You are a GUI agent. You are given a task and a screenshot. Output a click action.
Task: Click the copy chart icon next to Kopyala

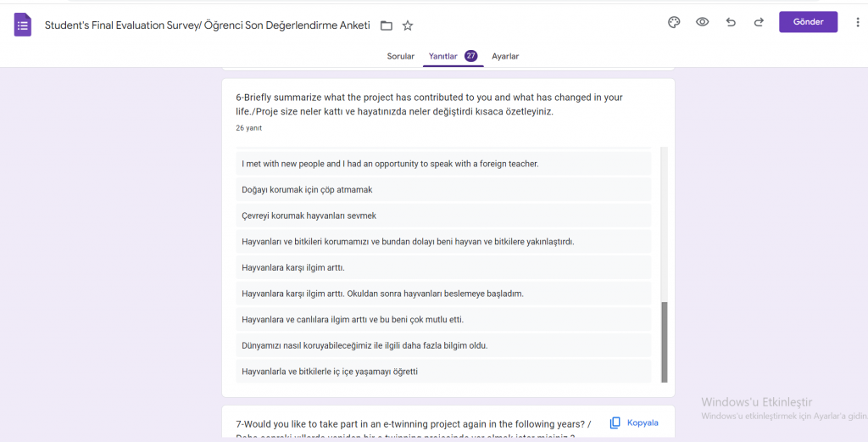[615, 422]
